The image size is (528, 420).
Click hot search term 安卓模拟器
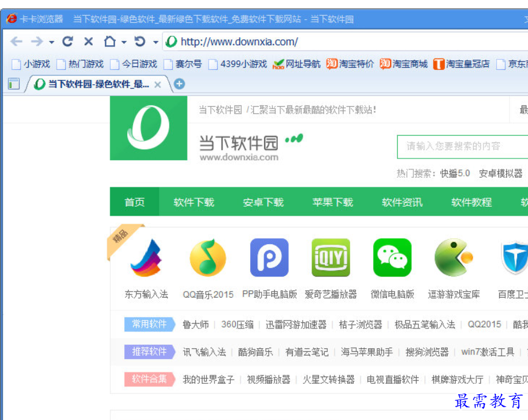(x=501, y=174)
